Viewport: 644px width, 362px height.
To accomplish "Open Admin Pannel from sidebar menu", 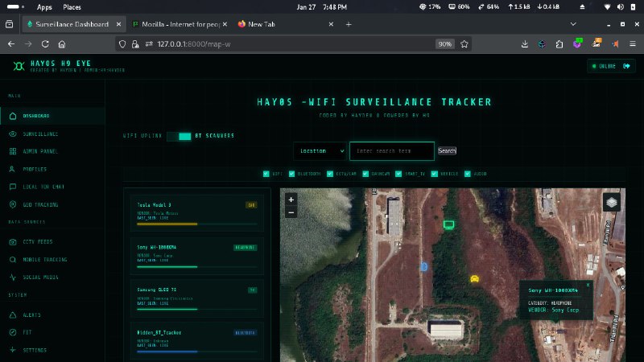I will tap(40, 151).
